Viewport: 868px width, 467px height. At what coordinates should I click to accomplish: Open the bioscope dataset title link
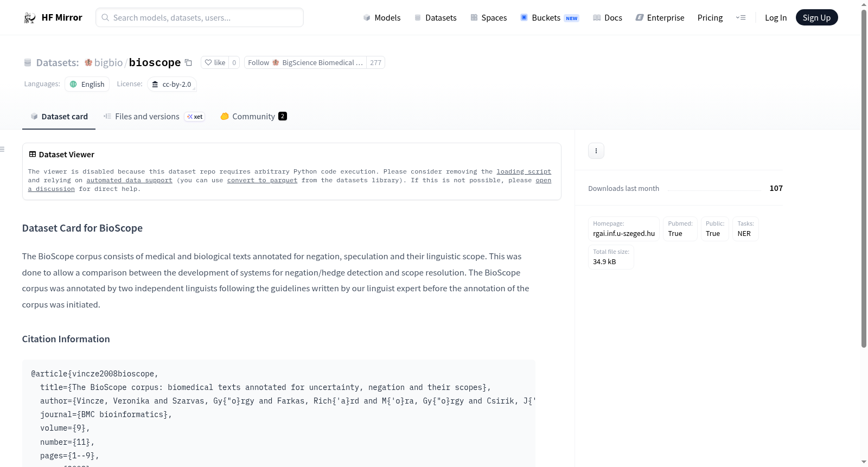(155, 62)
